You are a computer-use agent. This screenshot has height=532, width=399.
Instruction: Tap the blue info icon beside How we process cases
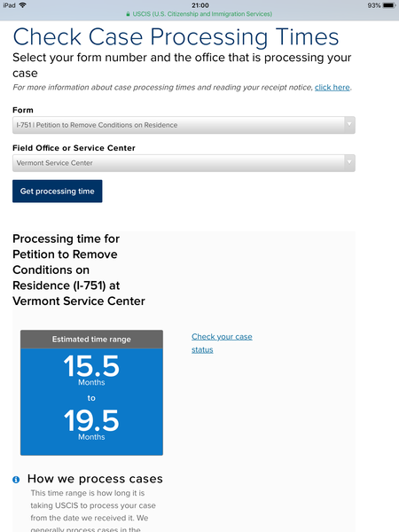16,480
